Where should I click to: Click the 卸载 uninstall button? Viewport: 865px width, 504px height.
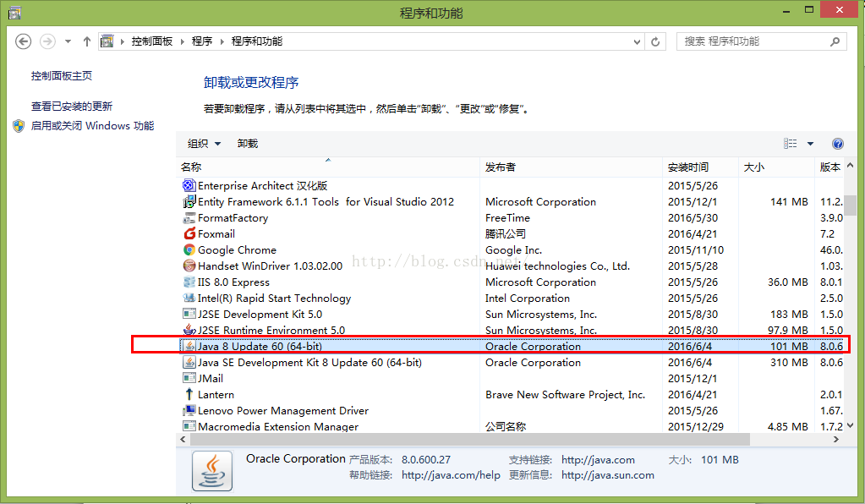pos(248,144)
